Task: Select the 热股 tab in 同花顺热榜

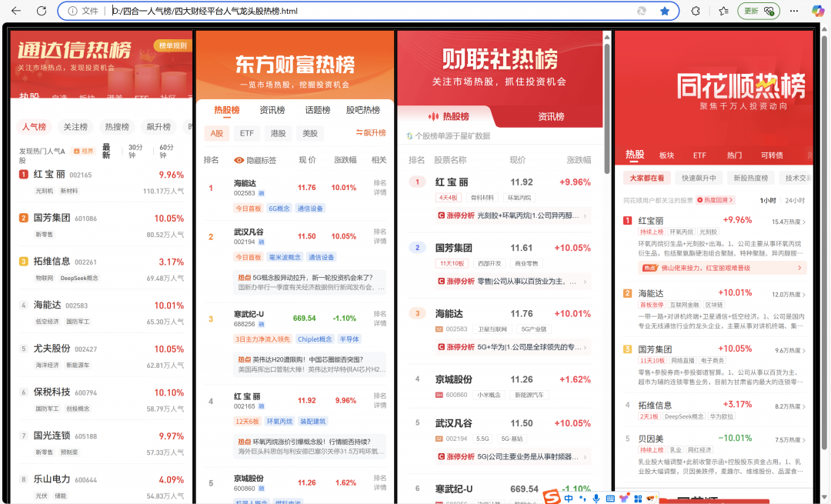Action: [634, 155]
